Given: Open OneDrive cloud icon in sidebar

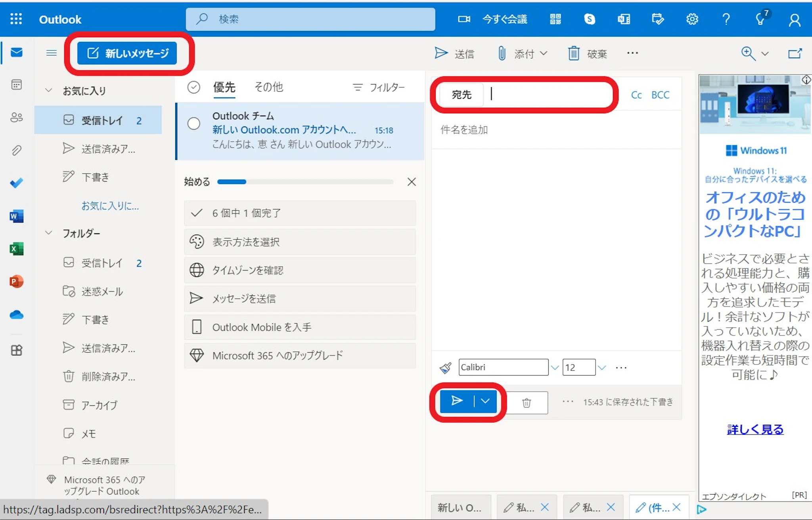Looking at the screenshot, I should click(x=16, y=315).
